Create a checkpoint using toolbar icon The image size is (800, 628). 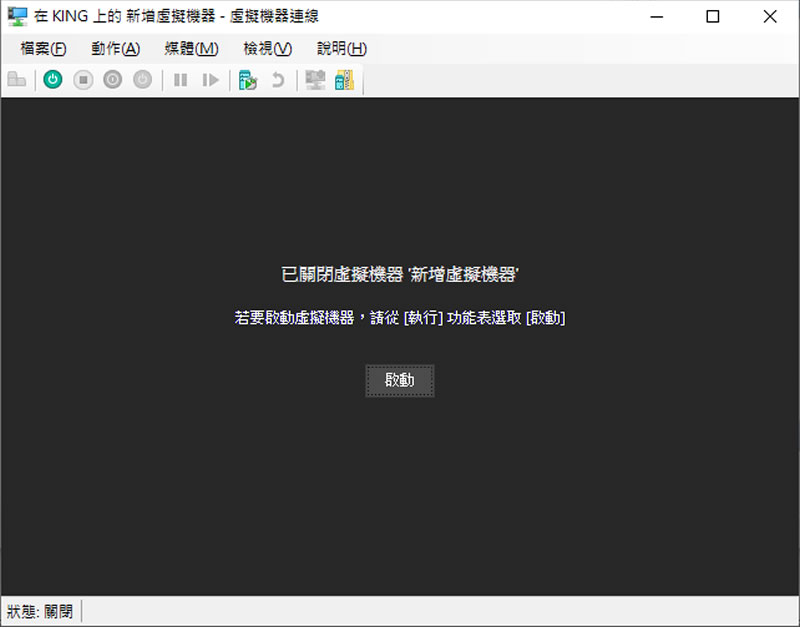(248, 80)
